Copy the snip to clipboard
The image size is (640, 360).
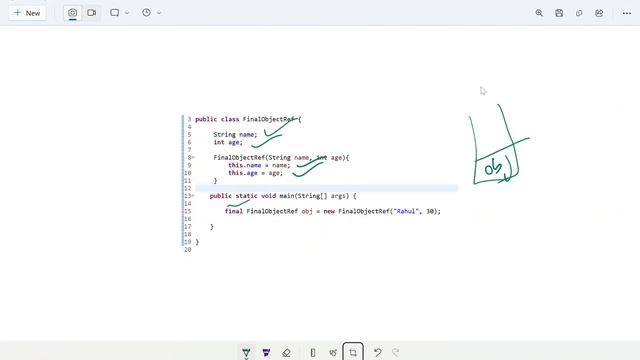pos(579,13)
